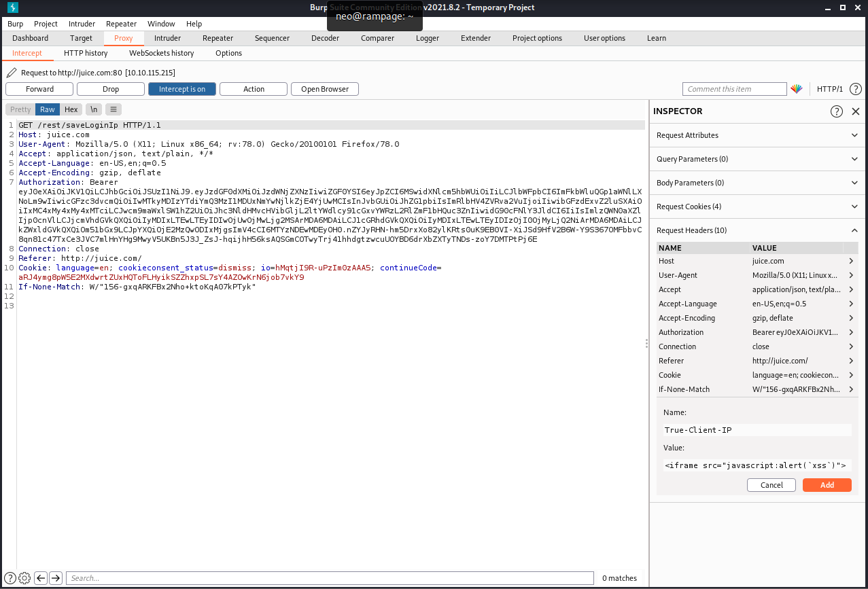Click the Burp Suite logo icon in title bar
Image resolution: width=868 pixels, height=589 pixels.
tap(14, 7)
